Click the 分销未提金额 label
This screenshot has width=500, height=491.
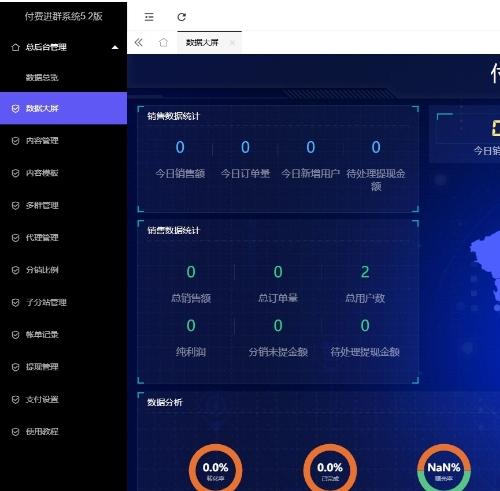[278, 352]
